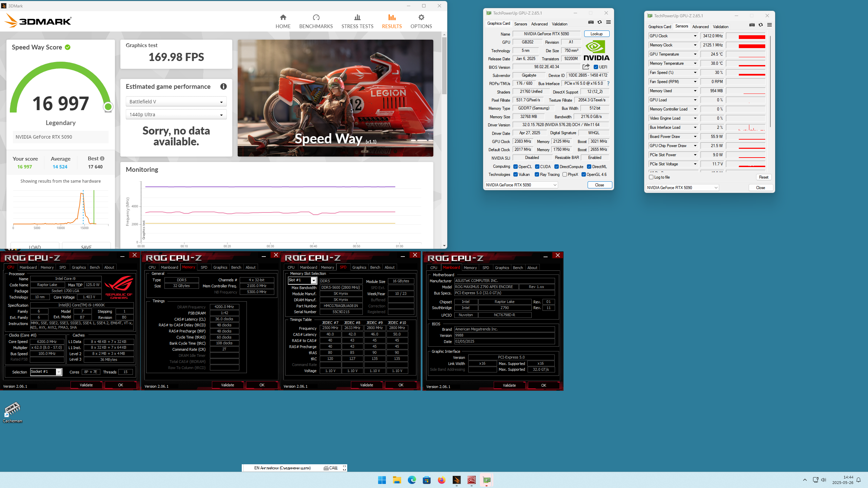Click the BIOS share/export icon in GPU-Z
This screenshot has width=868, height=488.
click(586, 67)
